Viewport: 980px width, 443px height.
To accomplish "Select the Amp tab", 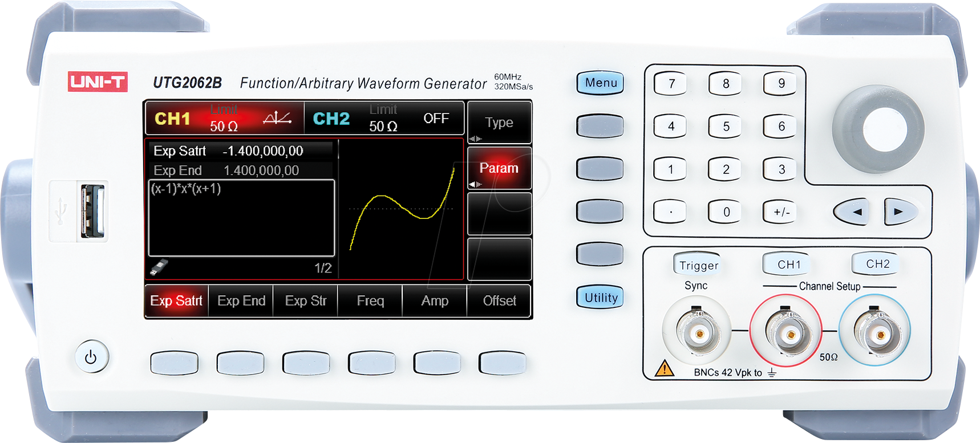I will pyautogui.click(x=435, y=300).
